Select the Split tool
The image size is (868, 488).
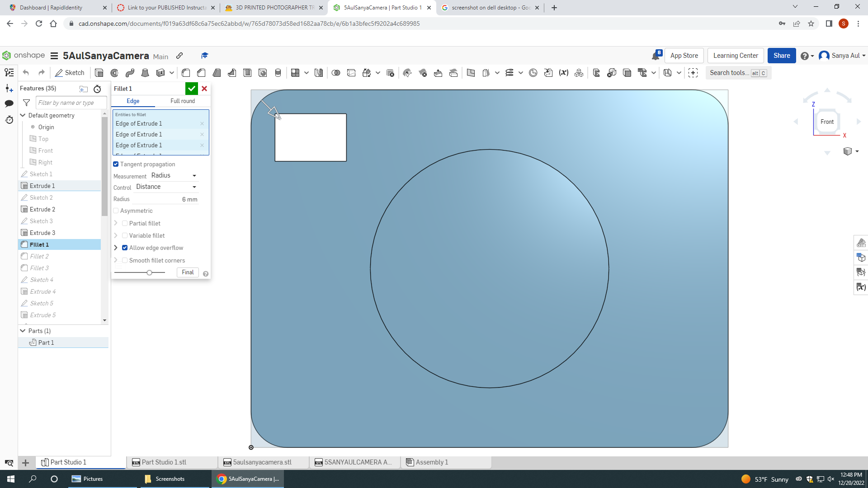tap(351, 73)
